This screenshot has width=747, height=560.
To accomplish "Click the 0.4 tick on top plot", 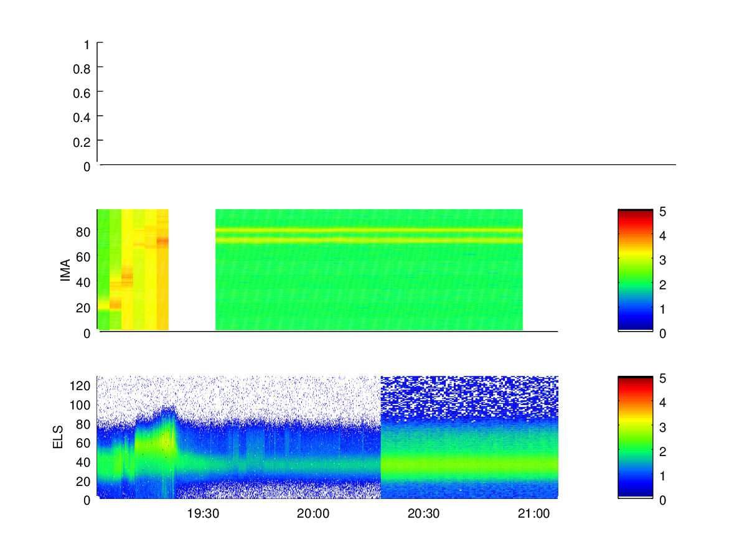I will tap(82, 117).
